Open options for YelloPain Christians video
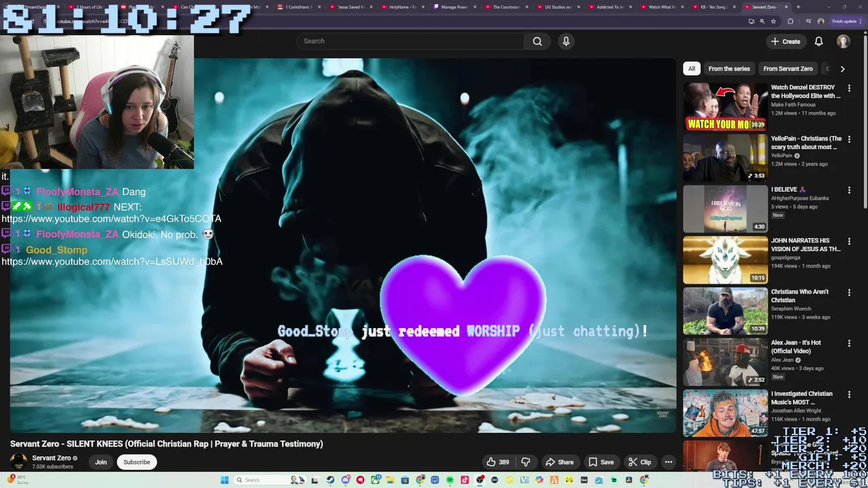The width and height of the screenshot is (868, 488). coord(849,139)
